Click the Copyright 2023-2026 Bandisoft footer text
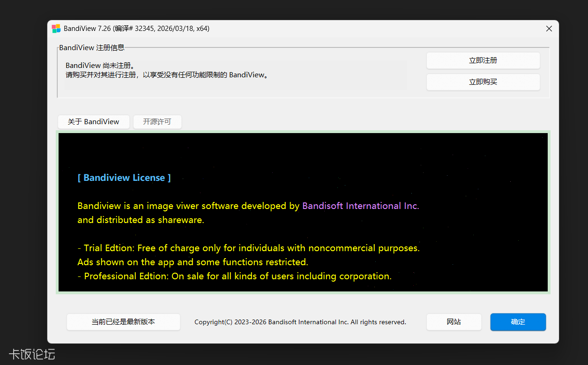Screen dimensions: 588x365 pos(300,322)
